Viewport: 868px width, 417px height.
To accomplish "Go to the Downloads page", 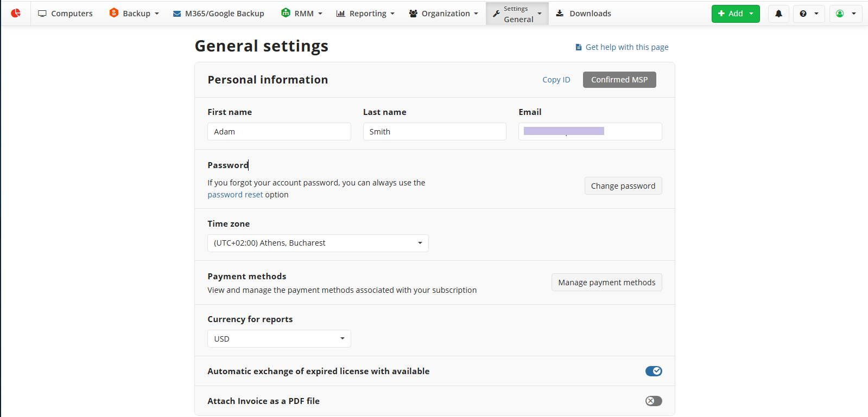I will click(x=584, y=14).
